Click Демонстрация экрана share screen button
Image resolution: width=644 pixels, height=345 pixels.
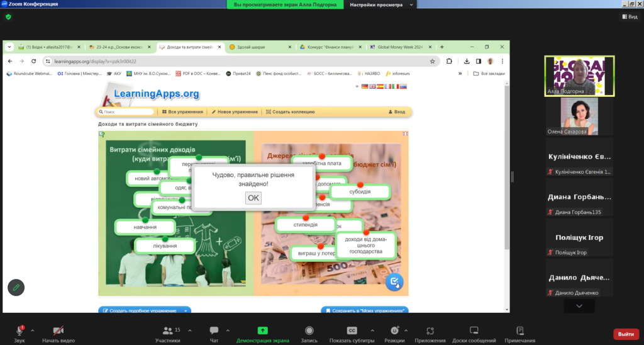tap(262, 334)
